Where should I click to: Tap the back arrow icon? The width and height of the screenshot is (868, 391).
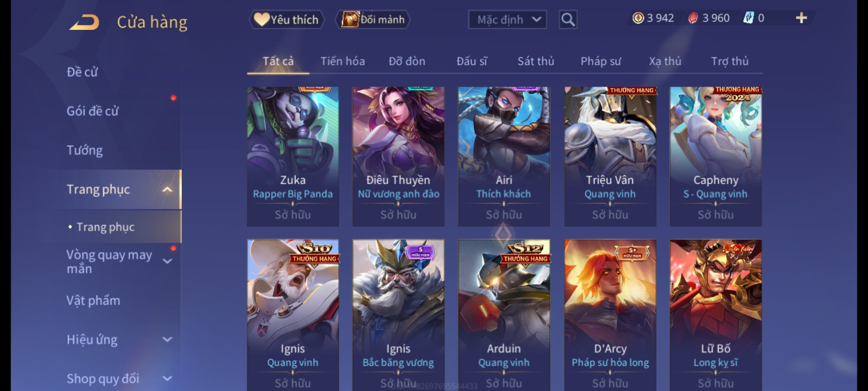(84, 22)
